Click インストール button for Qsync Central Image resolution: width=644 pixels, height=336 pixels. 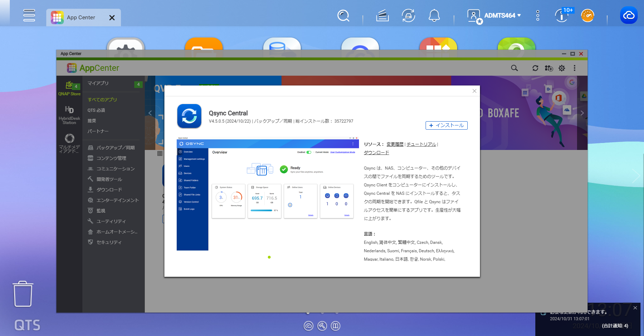[446, 125]
